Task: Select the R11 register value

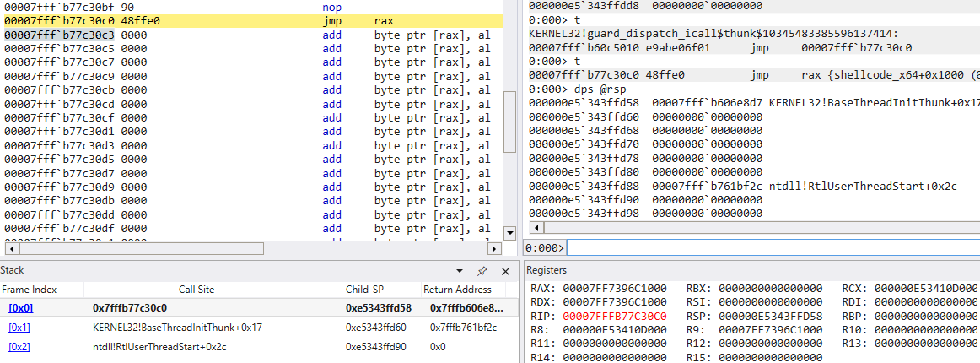Action: (614, 344)
